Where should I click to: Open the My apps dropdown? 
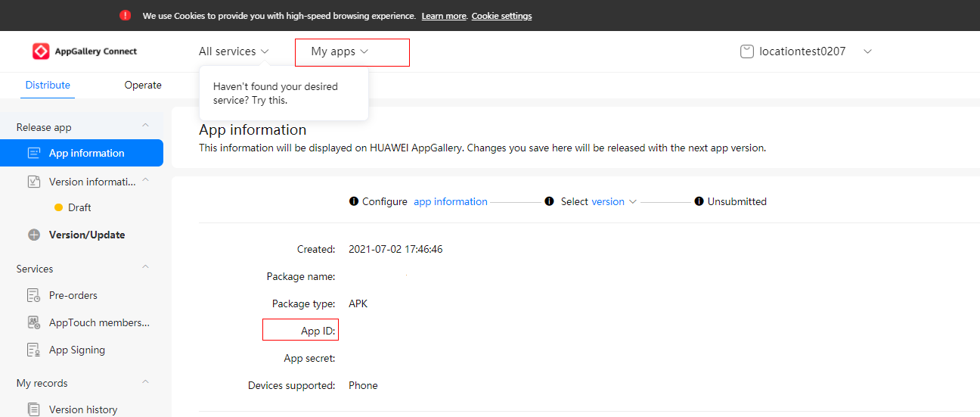pos(340,51)
